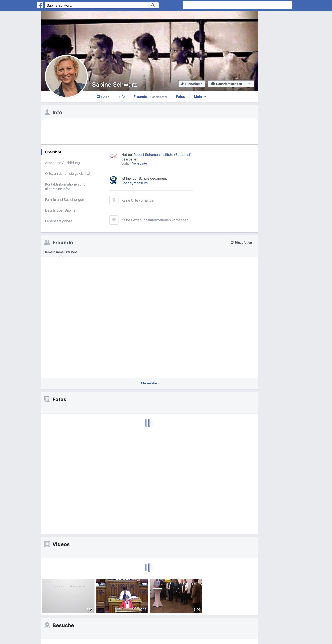Open Familie und Beziehungen section
The height and width of the screenshot is (644, 332).
pos(64,199)
